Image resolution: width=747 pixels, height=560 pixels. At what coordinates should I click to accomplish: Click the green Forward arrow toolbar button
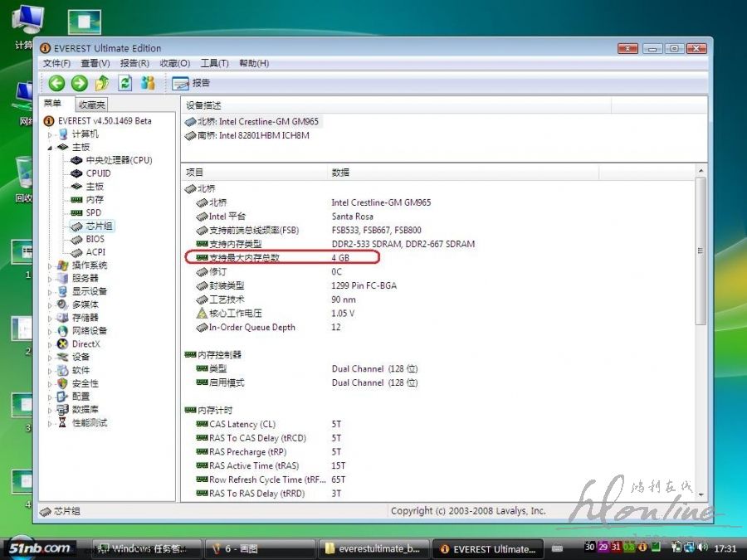point(79,83)
